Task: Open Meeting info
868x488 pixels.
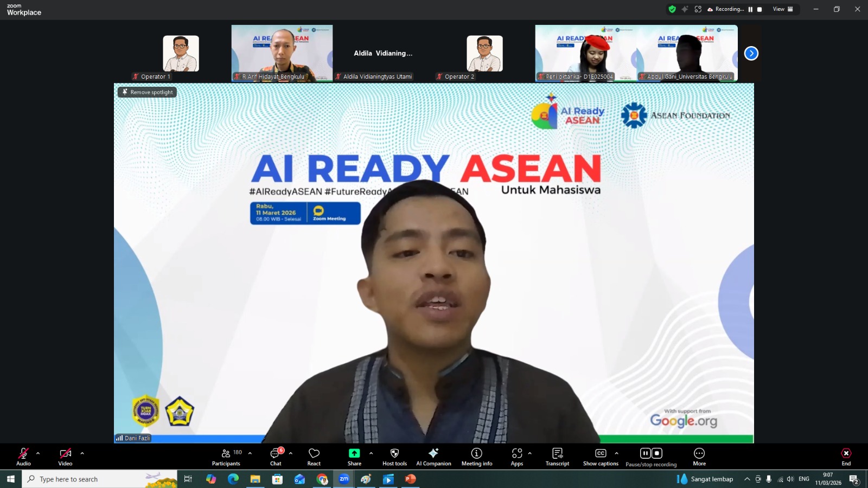Action: [x=477, y=457]
